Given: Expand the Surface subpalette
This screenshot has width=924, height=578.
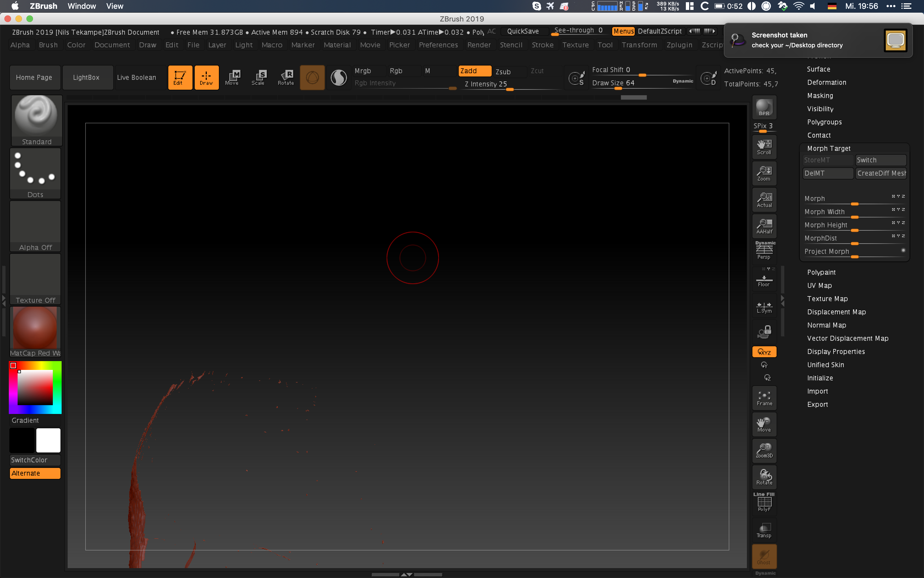Looking at the screenshot, I should (x=819, y=69).
